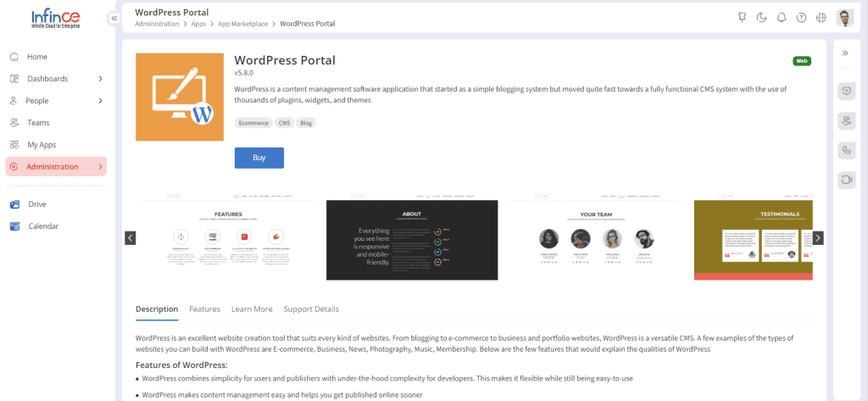Toggle dark mode moon icon
This screenshot has width=868, height=401.
pyautogui.click(x=762, y=17)
